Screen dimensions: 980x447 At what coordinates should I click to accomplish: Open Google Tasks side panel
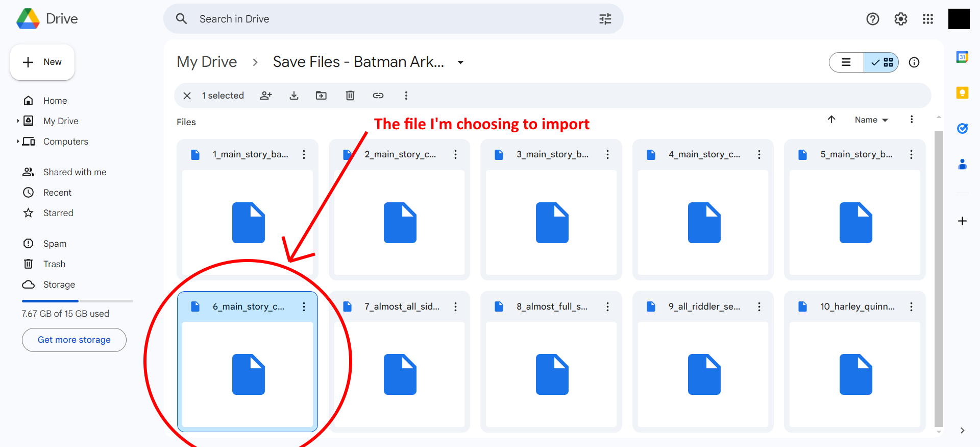pos(962,128)
